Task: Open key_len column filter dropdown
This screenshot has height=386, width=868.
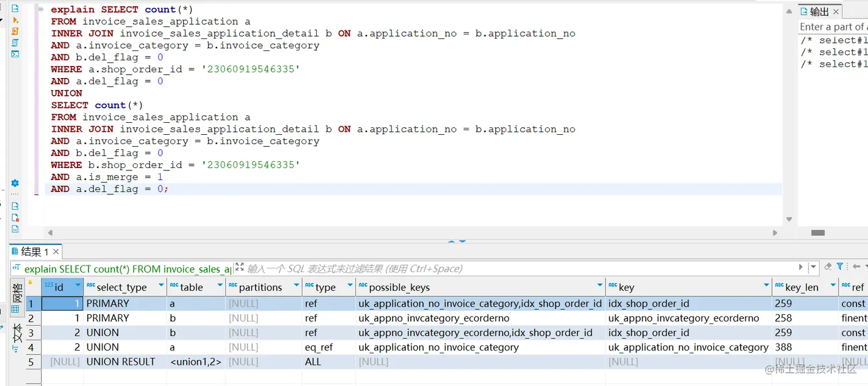Action: click(833, 286)
